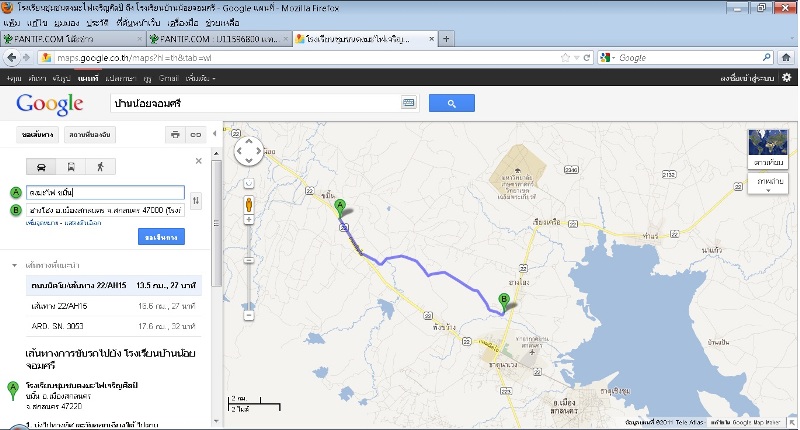
Task: Click the show options link
Action: (83, 223)
